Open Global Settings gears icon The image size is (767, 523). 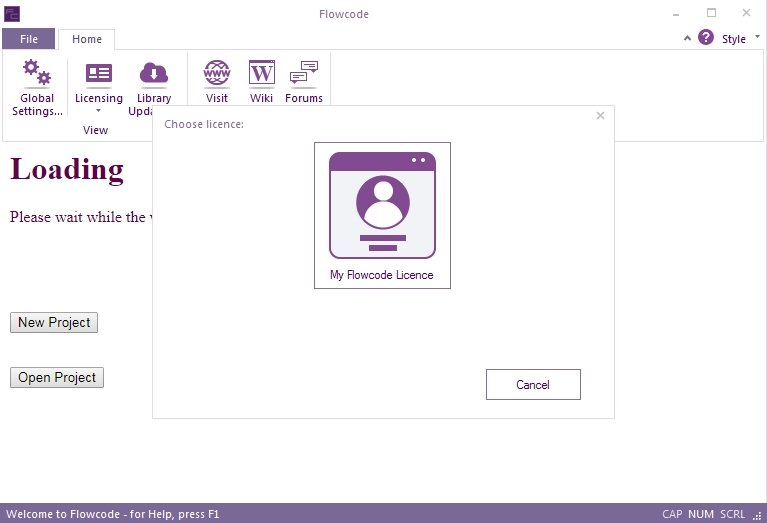[37, 72]
